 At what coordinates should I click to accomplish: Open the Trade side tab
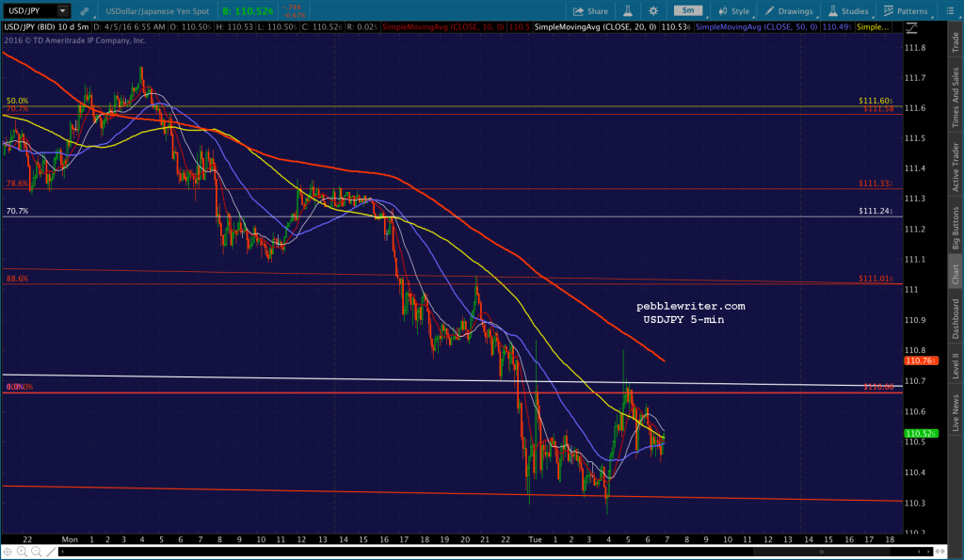[x=956, y=41]
